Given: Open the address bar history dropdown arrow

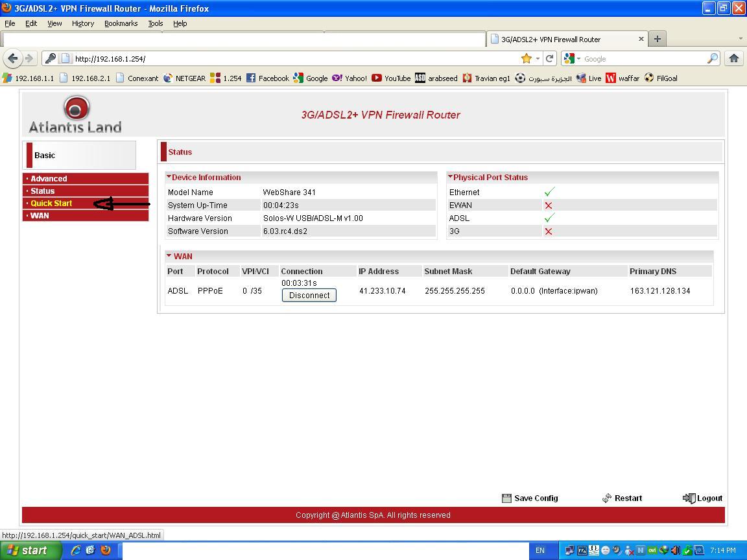Looking at the screenshot, I should pyautogui.click(x=538, y=58).
